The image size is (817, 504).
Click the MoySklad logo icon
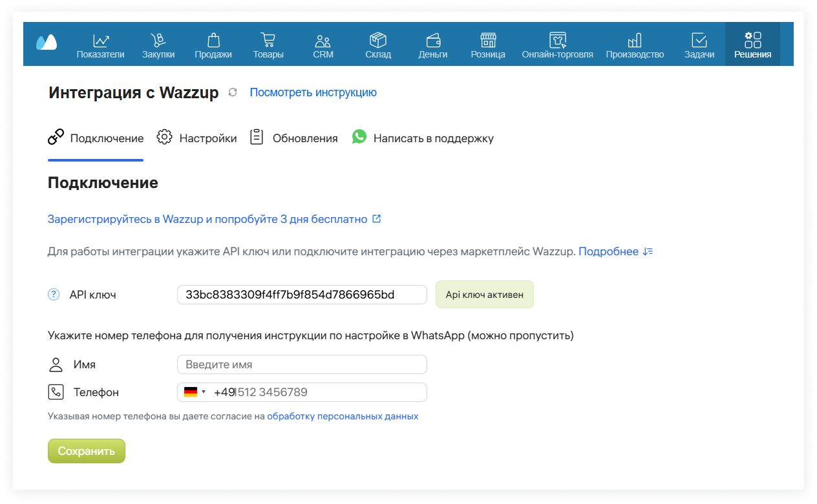point(47,43)
